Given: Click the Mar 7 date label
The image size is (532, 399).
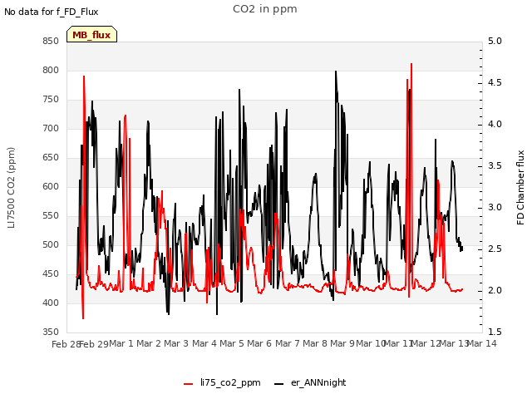Looking at the screenshot, I should click(288, 343).
